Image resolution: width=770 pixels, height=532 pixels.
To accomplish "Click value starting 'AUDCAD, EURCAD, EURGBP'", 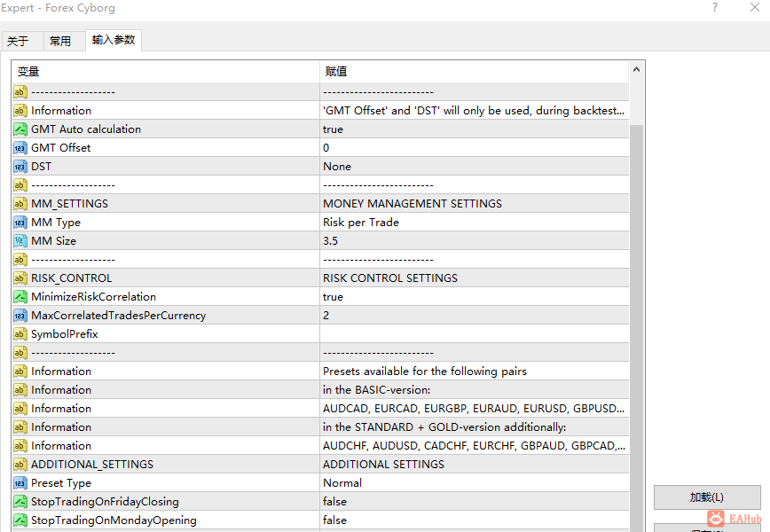I will pos(474,409).
